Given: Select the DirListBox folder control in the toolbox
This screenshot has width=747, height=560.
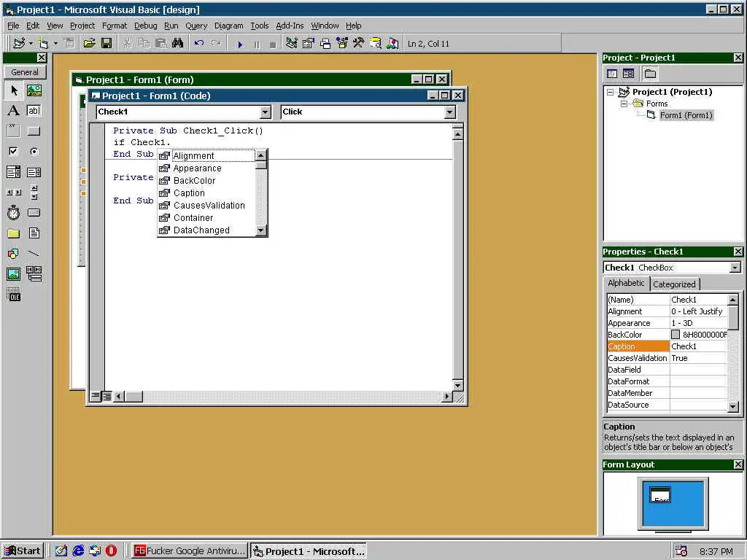Looking at the screenshot, I should click(x=14, y=233).
